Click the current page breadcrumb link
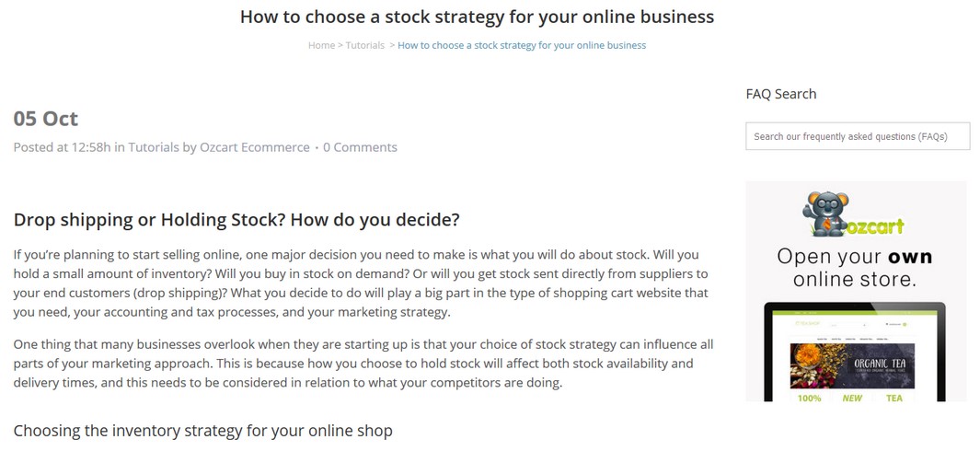 pos(522,45)
